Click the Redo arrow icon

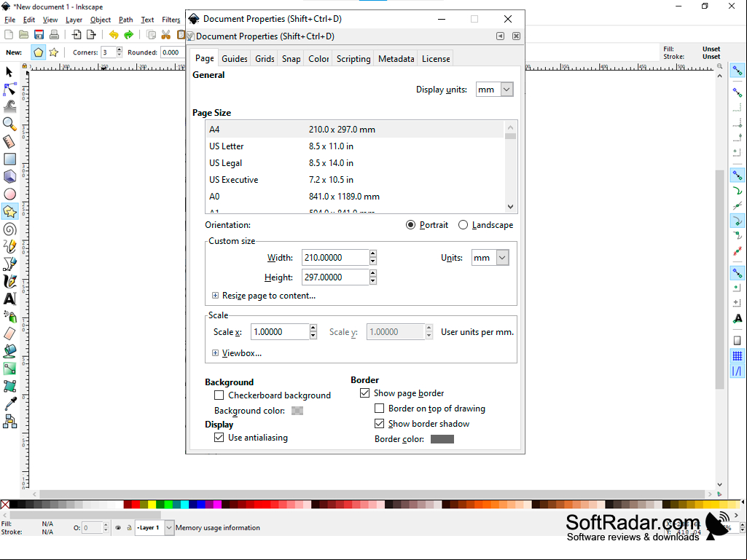coord(128,34)
